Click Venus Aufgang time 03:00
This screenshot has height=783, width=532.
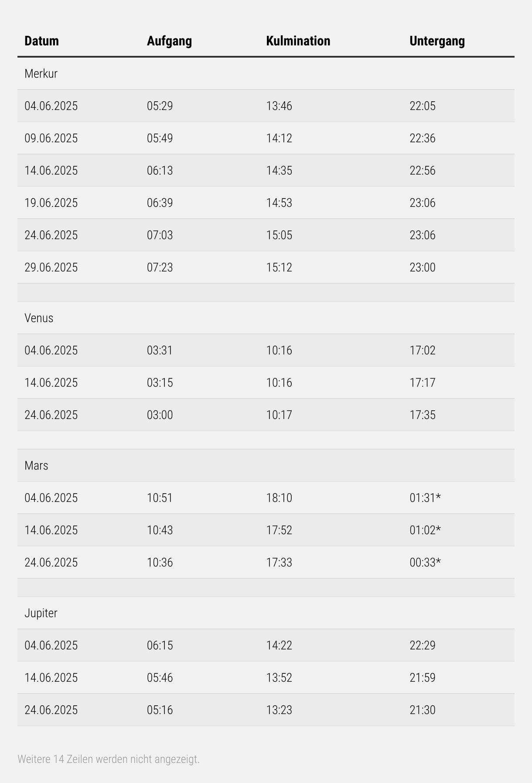pyautogui.click(x=160, y=415)
